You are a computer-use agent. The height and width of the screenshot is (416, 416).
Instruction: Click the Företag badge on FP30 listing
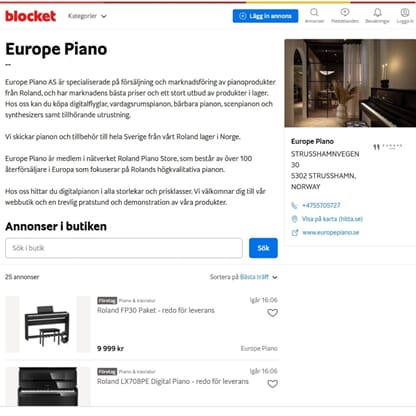[107, 300]
